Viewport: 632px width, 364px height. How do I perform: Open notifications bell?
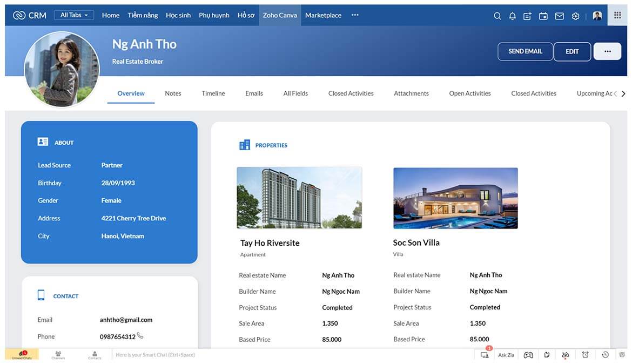512,16
